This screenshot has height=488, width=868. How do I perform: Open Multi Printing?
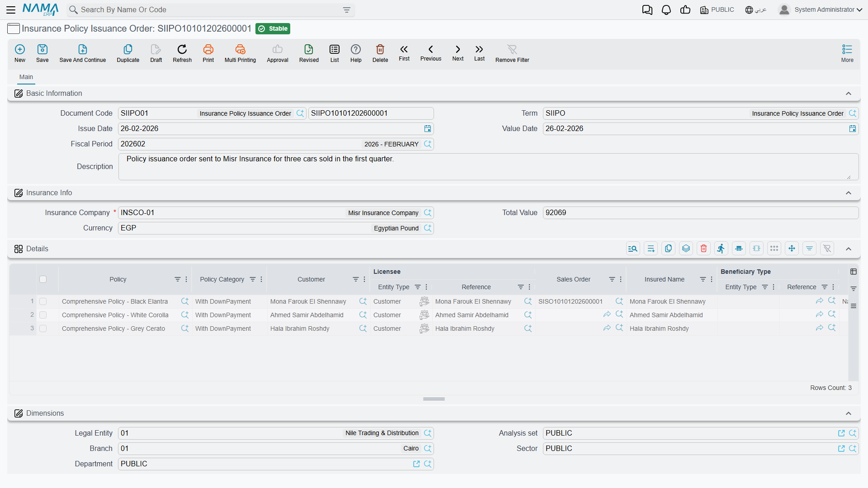(x=240, y=53)
